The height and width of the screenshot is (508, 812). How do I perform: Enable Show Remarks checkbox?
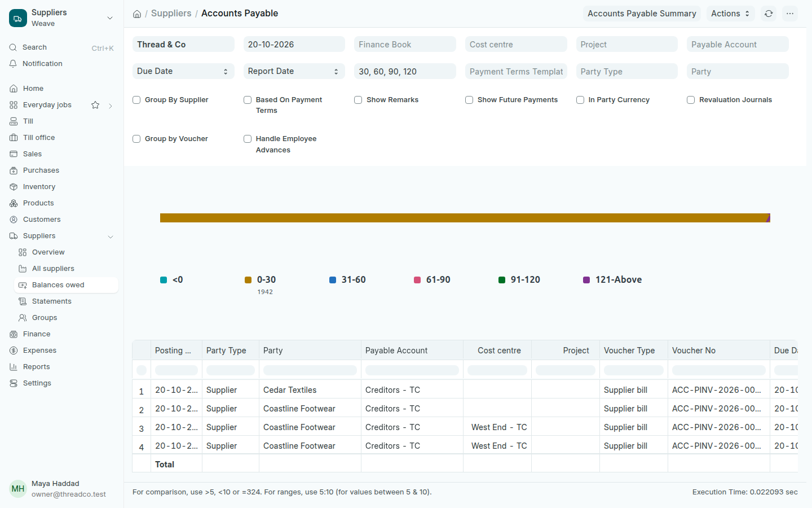pos(358,100)
